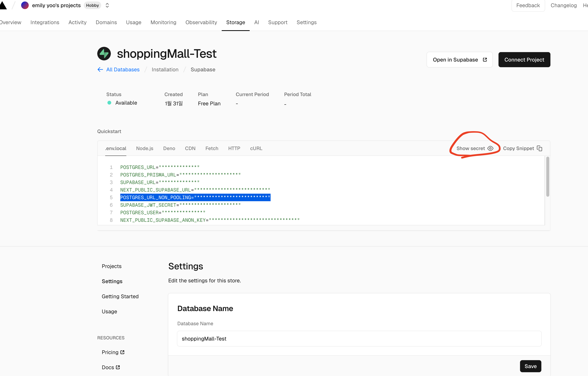Click the Save button
This screenshot has height=376, width=588.
pos(530,366)
